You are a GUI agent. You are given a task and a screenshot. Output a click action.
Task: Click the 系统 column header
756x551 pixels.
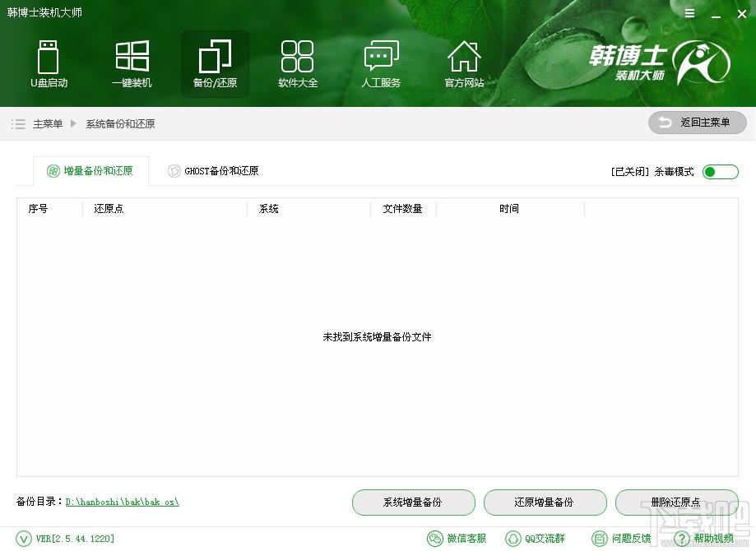(268, 209)
